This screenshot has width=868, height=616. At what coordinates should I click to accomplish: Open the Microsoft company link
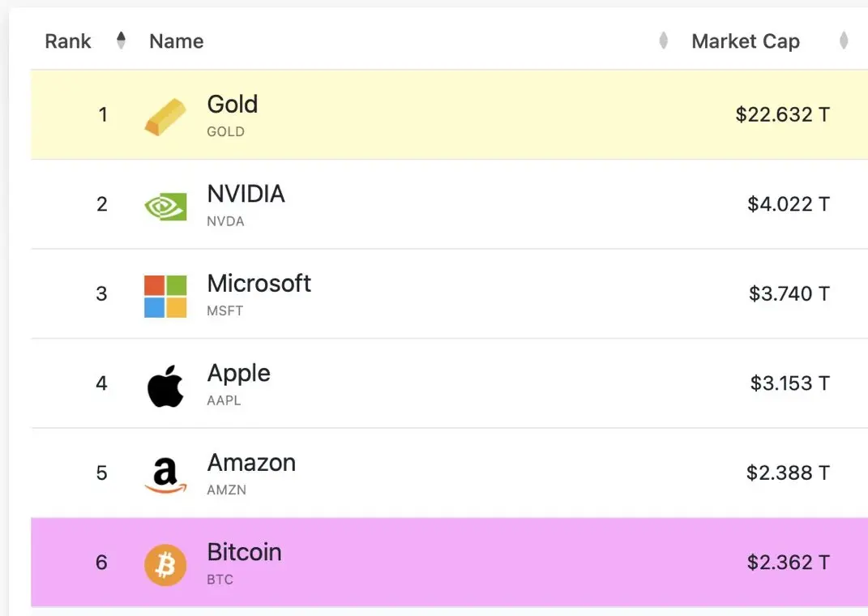pos(259,284)
